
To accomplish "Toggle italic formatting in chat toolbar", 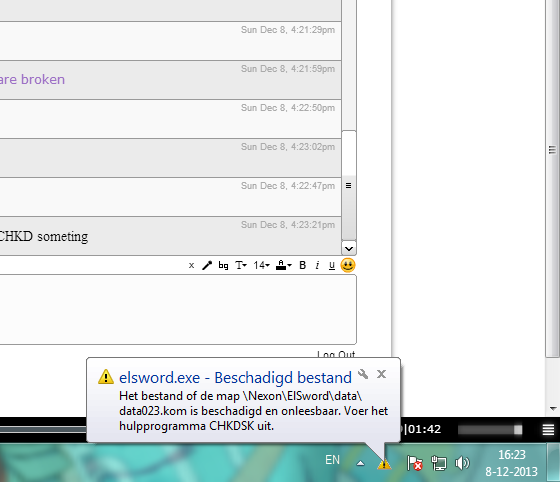I will pos(317,265).
